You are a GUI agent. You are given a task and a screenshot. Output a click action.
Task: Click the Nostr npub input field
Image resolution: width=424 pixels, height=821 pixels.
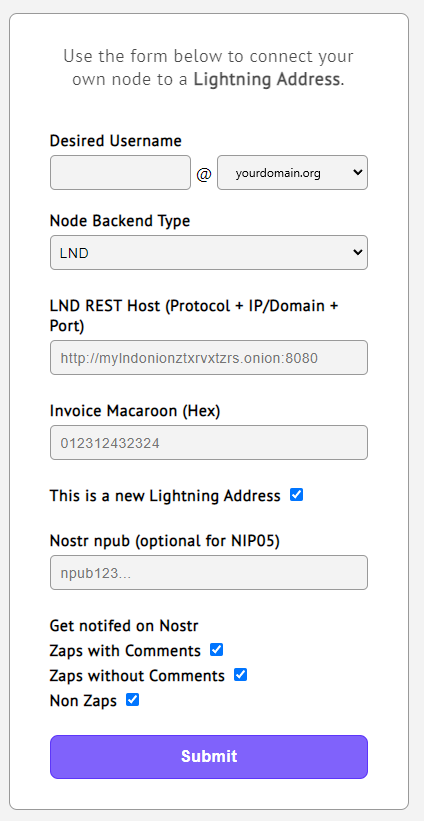[209, 573]
